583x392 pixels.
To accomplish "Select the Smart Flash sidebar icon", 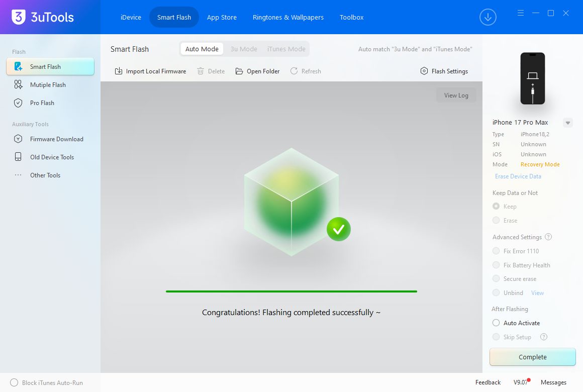I will [18, 66].
